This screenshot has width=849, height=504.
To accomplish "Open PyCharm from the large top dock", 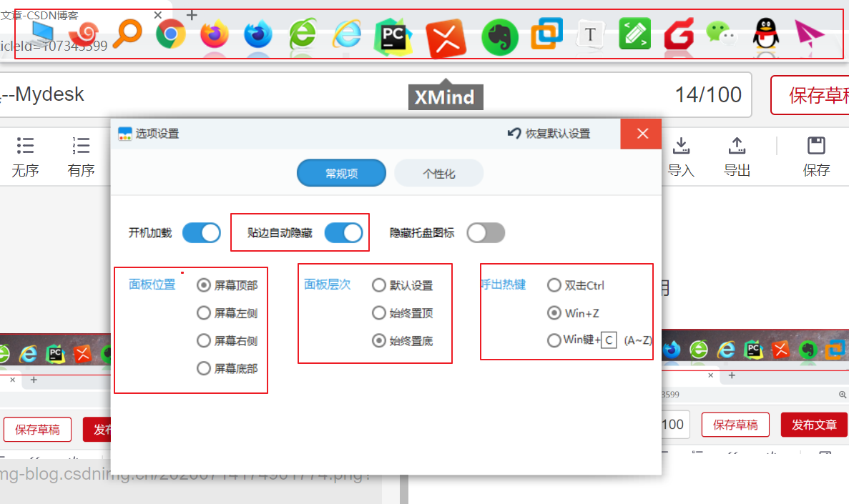I will pos(393,36).
